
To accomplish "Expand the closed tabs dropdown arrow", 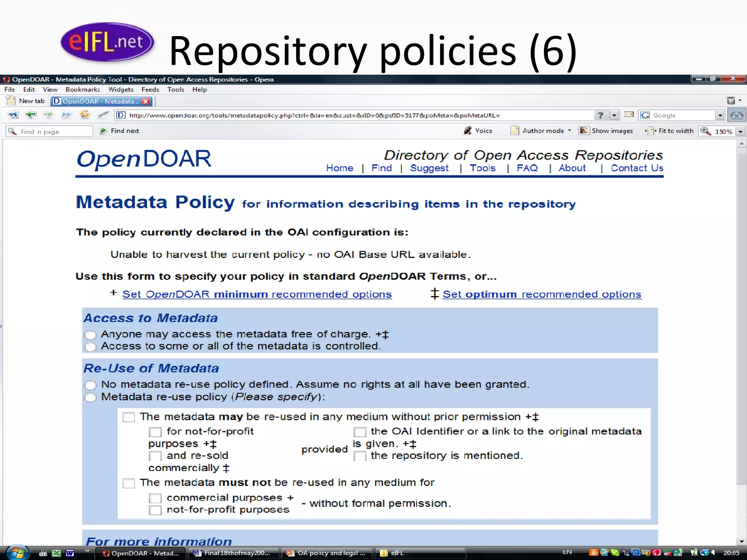I will pyautogui.click(x=740, y=101).
